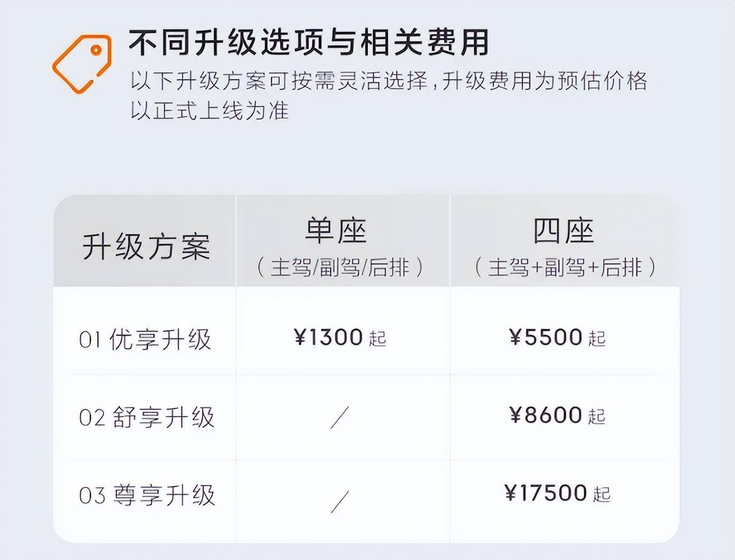Click the 以下升级方案可按需灵活选择 description line
Viewport: 735px width, 560px height.
[279, 81]
